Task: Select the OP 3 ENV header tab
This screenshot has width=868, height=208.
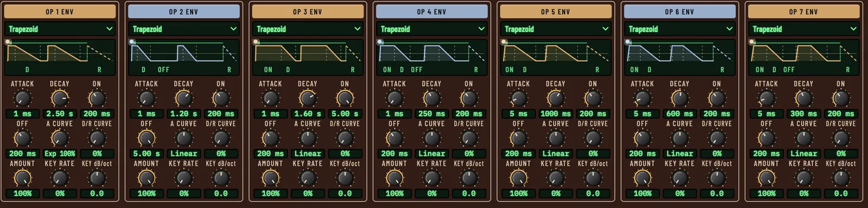Action: coord(308,11)
